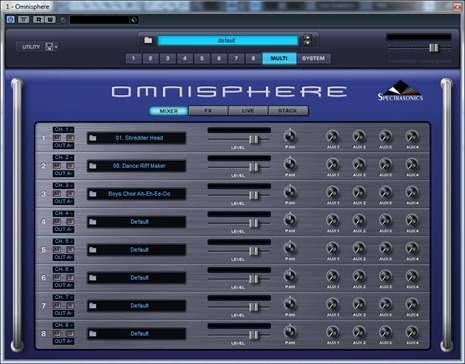Mute part 4 with its M button
This screenshot has height=364, width=465.
click(x=57, y=222)
